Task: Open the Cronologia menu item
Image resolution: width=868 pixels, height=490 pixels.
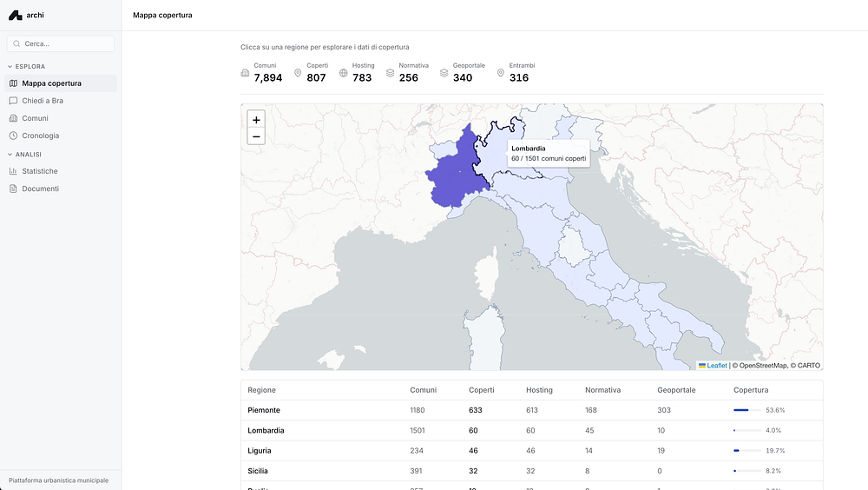Action: pyautogui.click(x=41, y=136)
